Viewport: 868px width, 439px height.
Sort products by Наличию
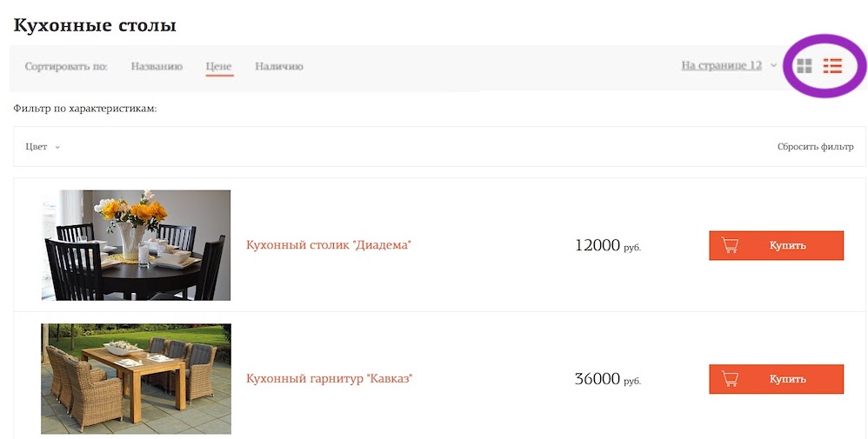279,66
